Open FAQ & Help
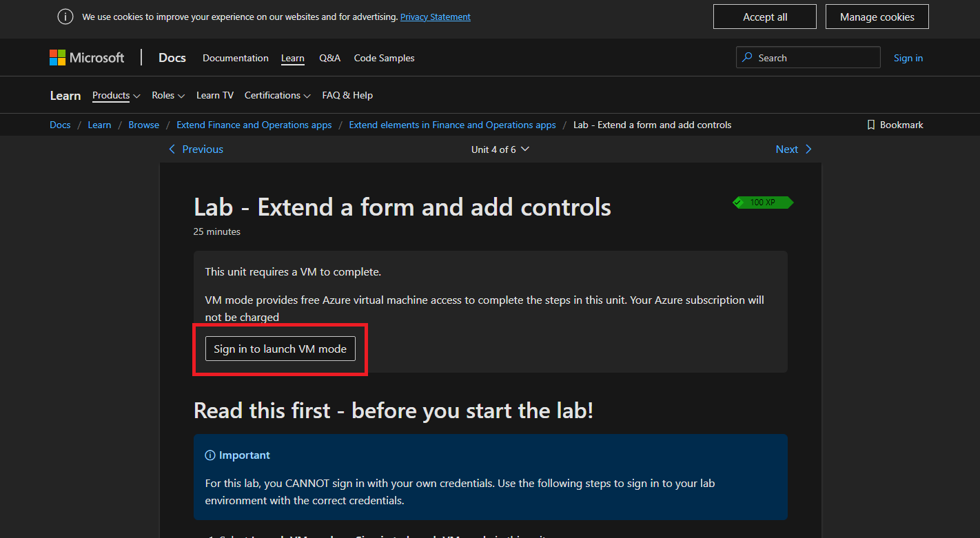This screenshot has height=538, width=980. coord(347,96)
